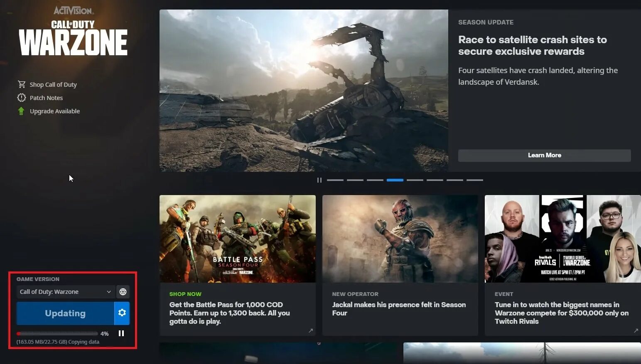The image size is (641, 364).
Task: Open the Battle Pass Season Four thumbnail
Action: (x=238, y=239)
